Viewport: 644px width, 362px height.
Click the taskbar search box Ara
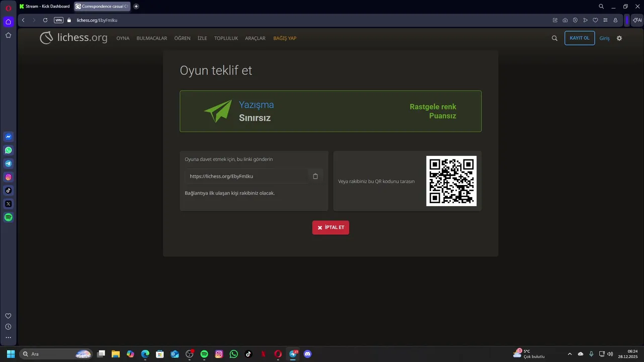[x=56, y=354]
